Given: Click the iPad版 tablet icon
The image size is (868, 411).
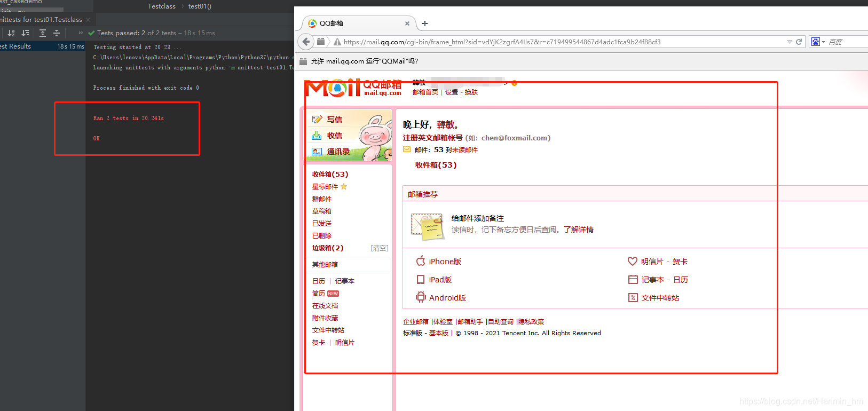Looking at the screenshot, I should [x=421, y=280].
